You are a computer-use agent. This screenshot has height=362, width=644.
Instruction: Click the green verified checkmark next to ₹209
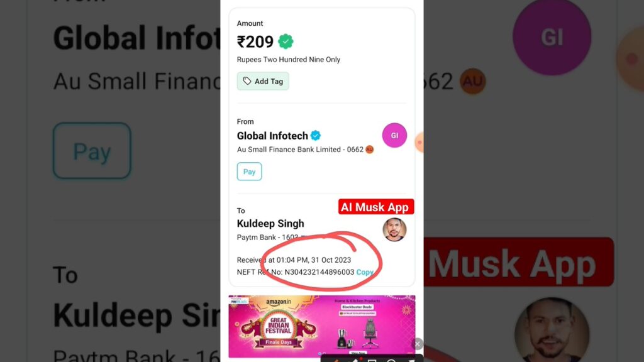286,41
